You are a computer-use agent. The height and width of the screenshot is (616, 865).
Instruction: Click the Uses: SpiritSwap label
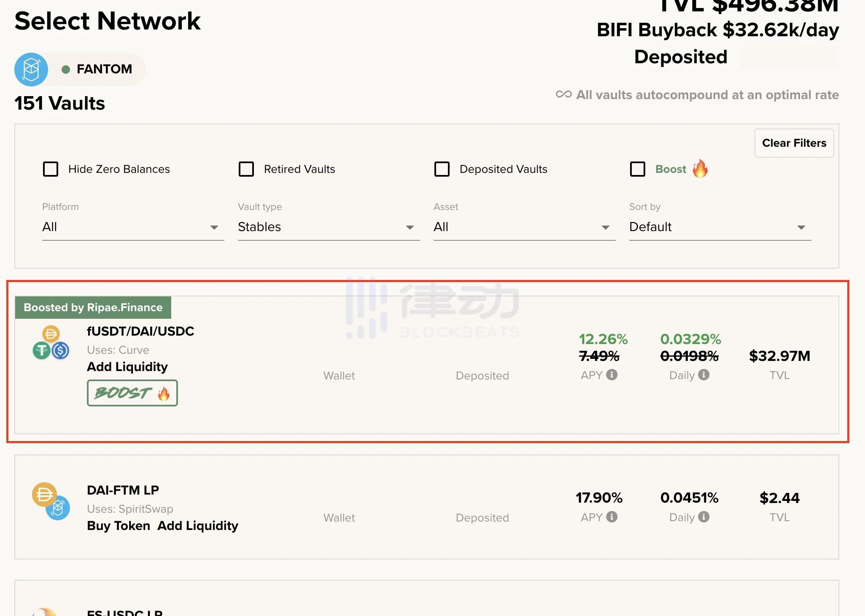tap(130, 509)
